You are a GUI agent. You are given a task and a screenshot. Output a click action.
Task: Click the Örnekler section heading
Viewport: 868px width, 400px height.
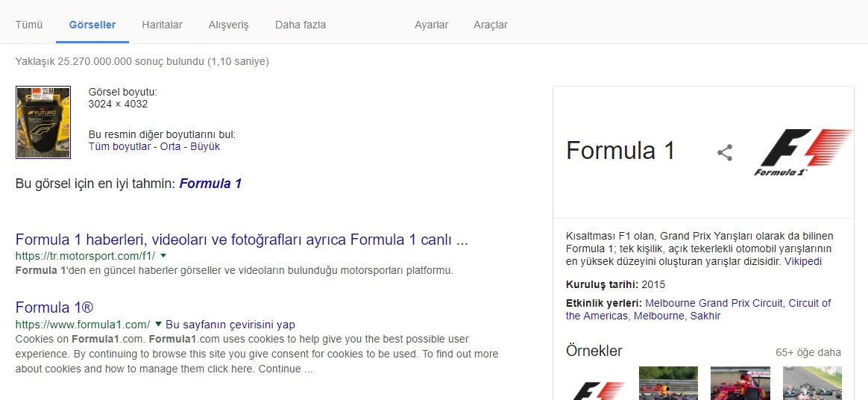coord(594,351)
